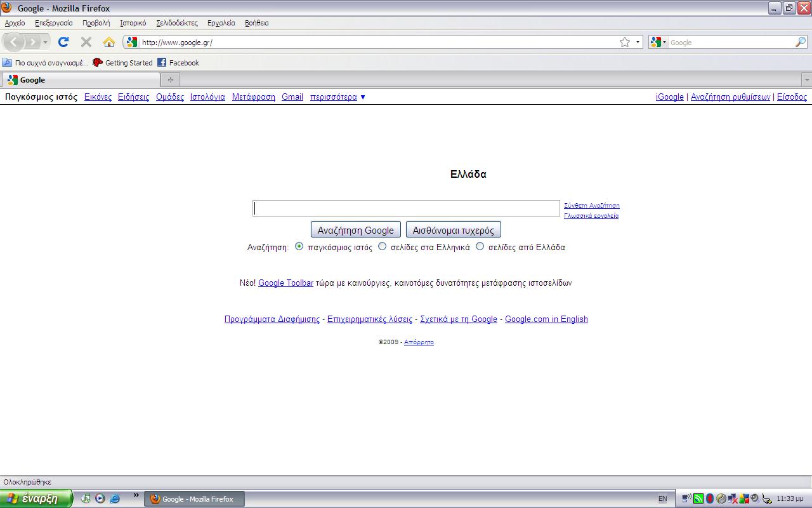Open Προγράμματα Διαφήμισης link
The image size is (812, 508).
(x=272, y=319)
